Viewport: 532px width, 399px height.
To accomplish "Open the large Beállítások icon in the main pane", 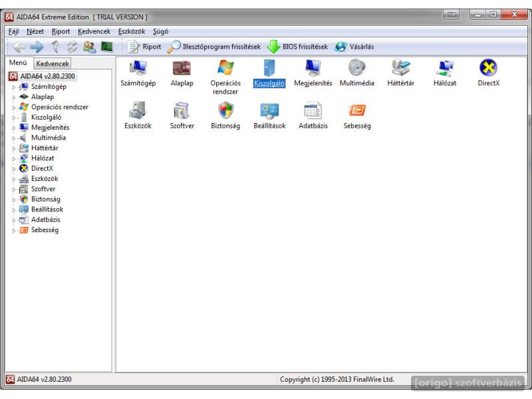I will [269, 116].
